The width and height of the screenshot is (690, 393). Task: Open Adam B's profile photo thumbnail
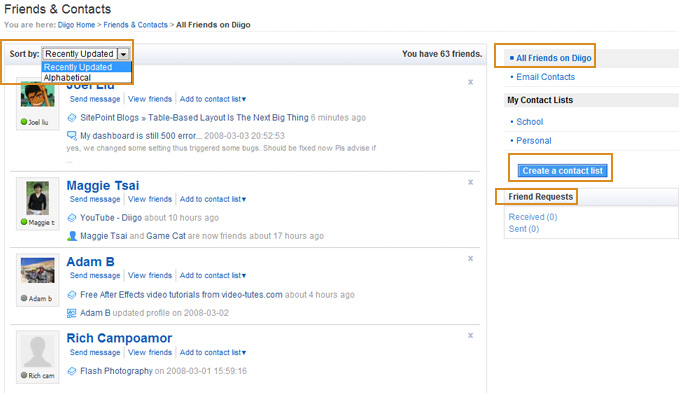coord(37,270)
